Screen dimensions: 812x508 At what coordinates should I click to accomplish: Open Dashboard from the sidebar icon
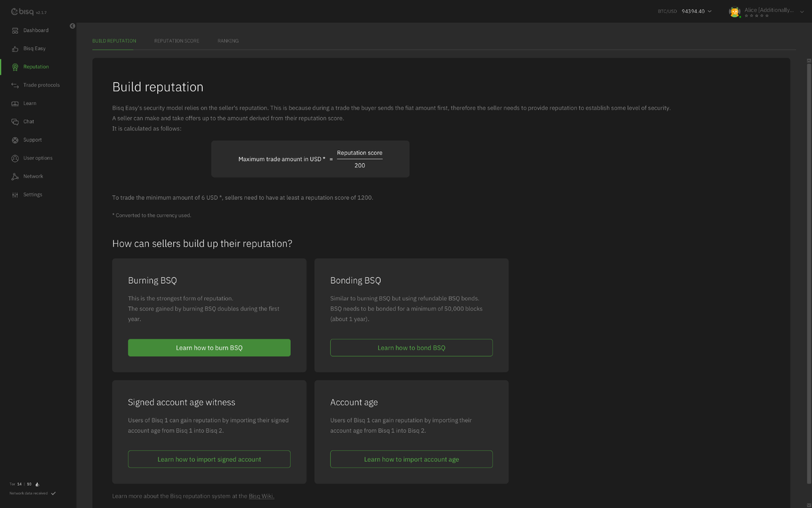[x=15, y=30]
